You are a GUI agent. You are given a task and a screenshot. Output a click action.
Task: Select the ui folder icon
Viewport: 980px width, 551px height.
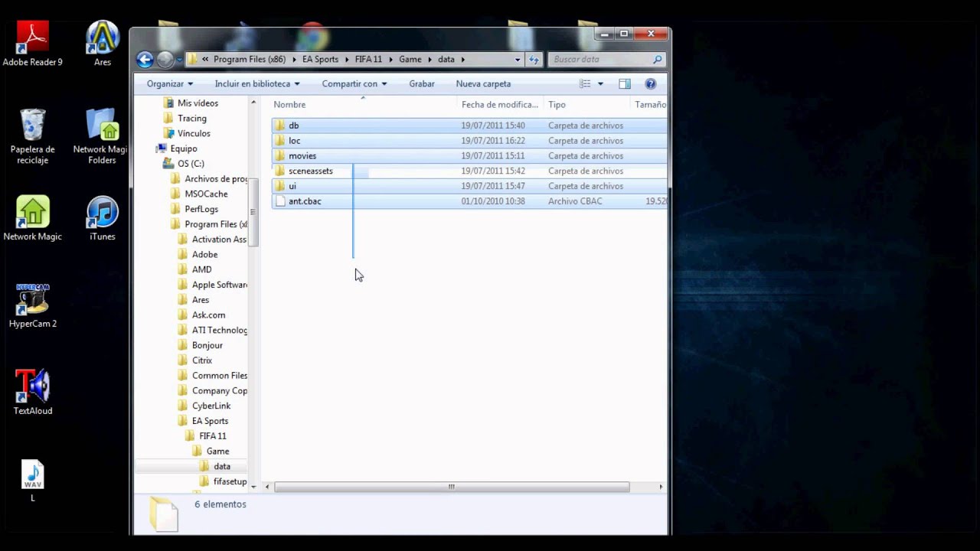click(279, 186)
